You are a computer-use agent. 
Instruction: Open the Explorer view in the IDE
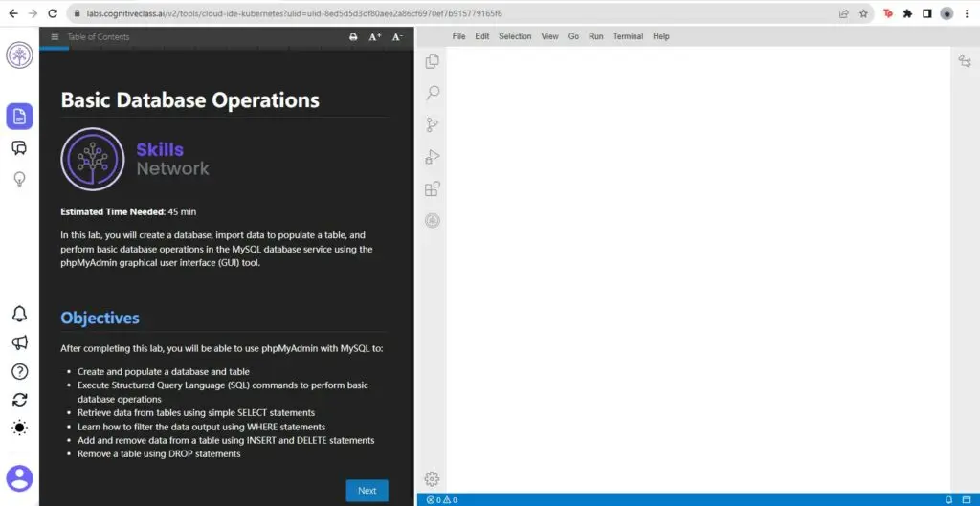click(x=432, y=61)
